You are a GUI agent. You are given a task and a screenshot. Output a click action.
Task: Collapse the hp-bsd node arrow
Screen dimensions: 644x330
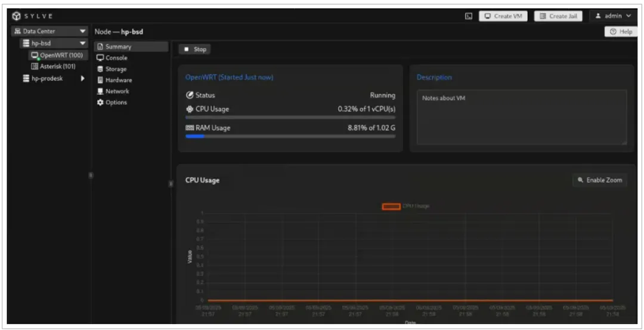point(82,43)
